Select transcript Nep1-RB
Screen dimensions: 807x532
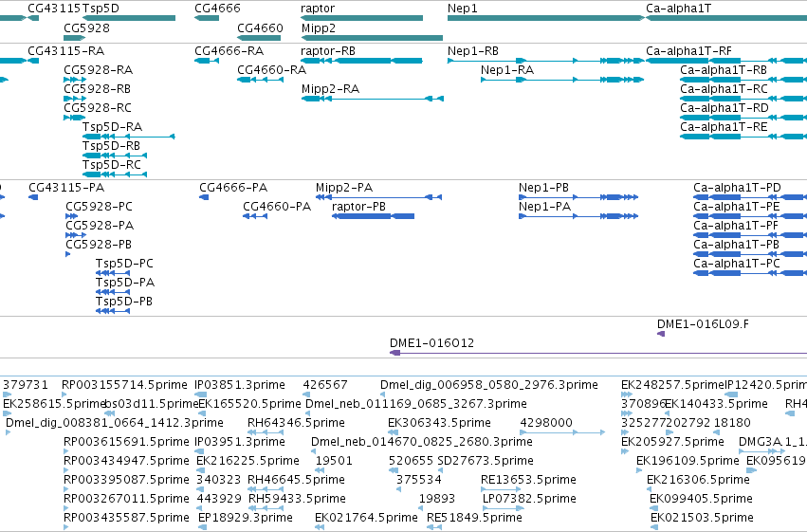click(473, 51)
